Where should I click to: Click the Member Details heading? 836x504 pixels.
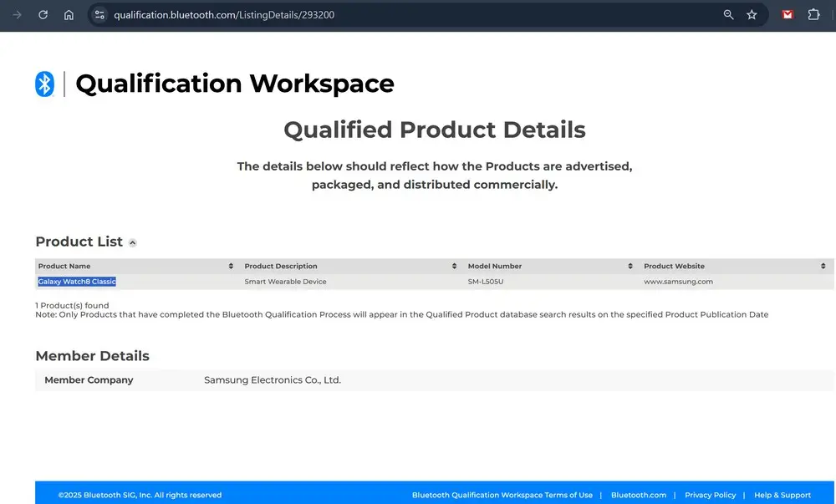(92, 356)
